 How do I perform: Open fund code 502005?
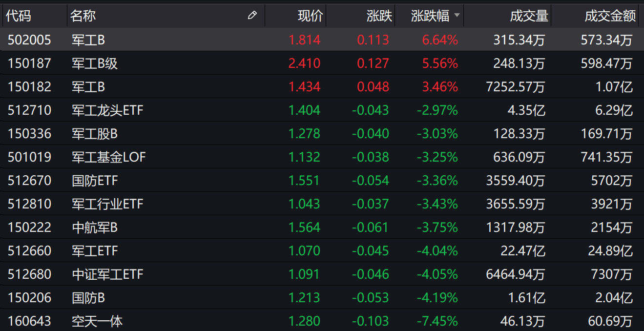(x=29, y=40)
